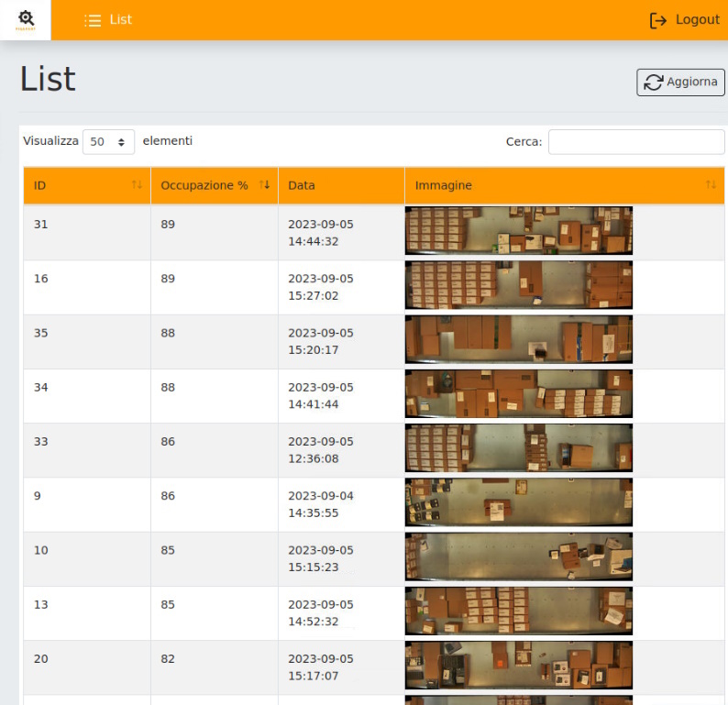Open thumbnail image for ID 9

[x=519, y=502]
